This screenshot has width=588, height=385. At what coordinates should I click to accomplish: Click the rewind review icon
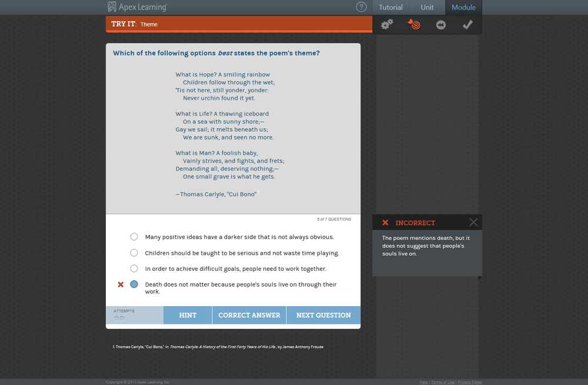click(440, 24)
